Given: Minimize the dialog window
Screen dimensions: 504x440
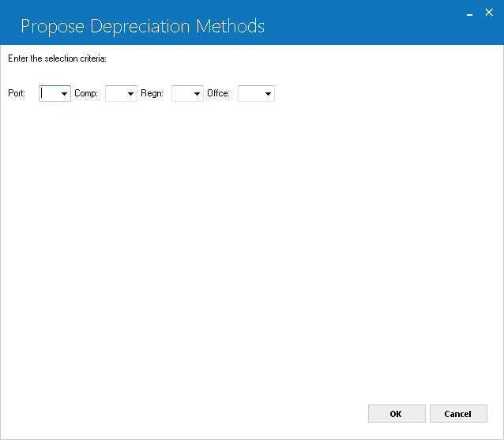Looking at the screenshot, I should point(469,13).
